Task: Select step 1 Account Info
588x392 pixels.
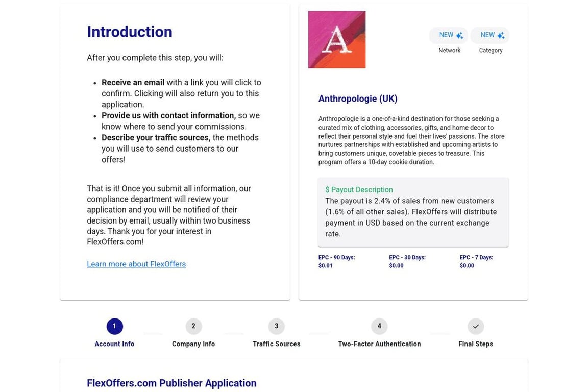Action: tap(114, 326)
